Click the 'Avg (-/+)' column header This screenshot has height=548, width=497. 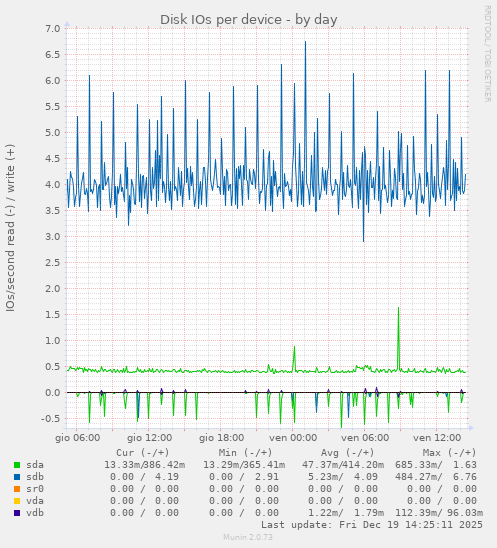coord(347,453)
